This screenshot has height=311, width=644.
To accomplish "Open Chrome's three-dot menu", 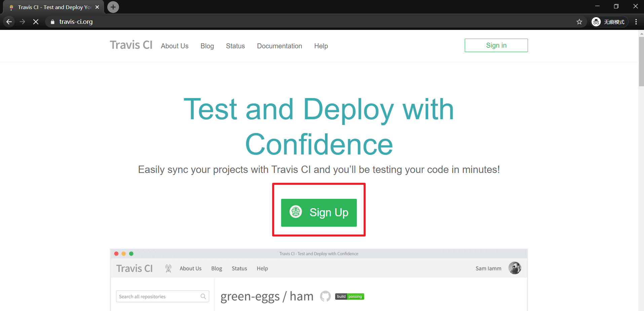I will pyautogui.click(x=636, y=22).
